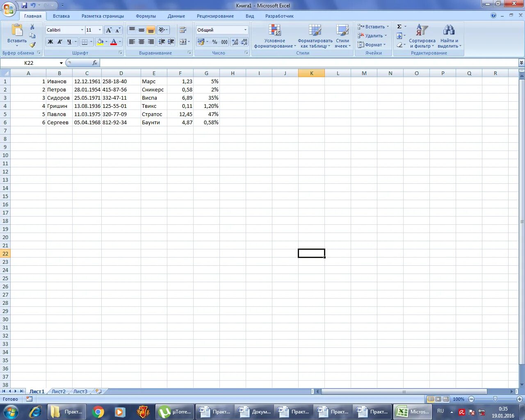Click Удалить in the Ячейки group
Image resolution: width=525 pixels, height=420 pixels.
click(372, 36)
